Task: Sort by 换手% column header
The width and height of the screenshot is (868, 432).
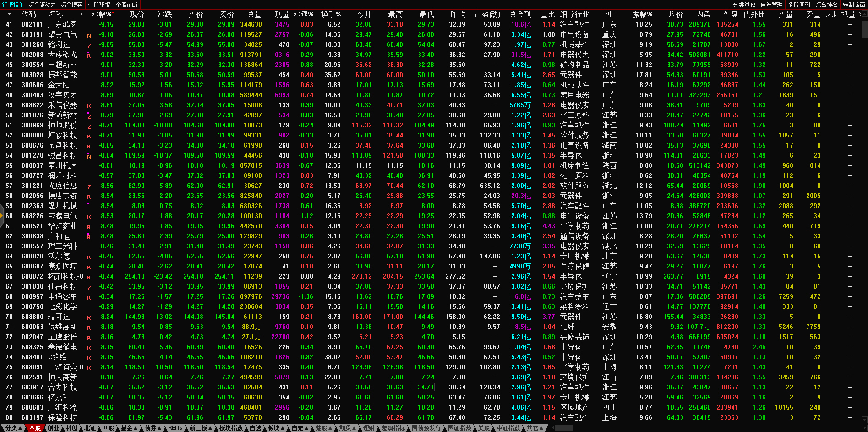Action: [330, 14]
